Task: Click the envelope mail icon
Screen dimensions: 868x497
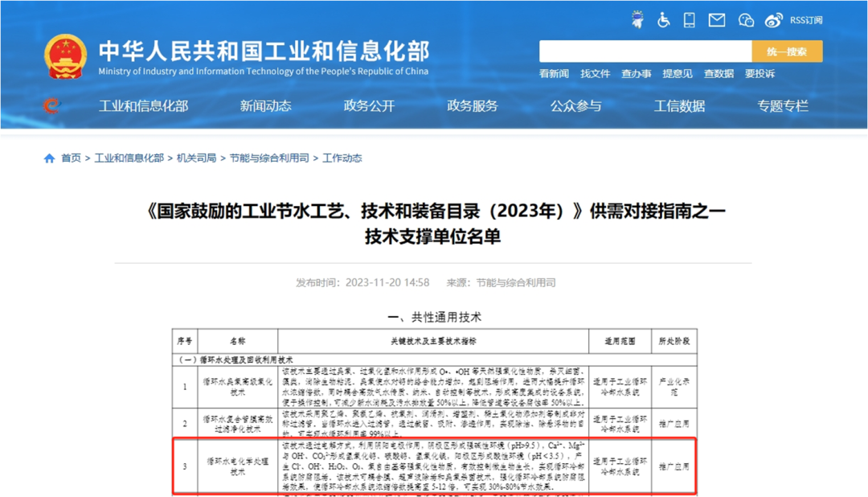Action: 717,20
